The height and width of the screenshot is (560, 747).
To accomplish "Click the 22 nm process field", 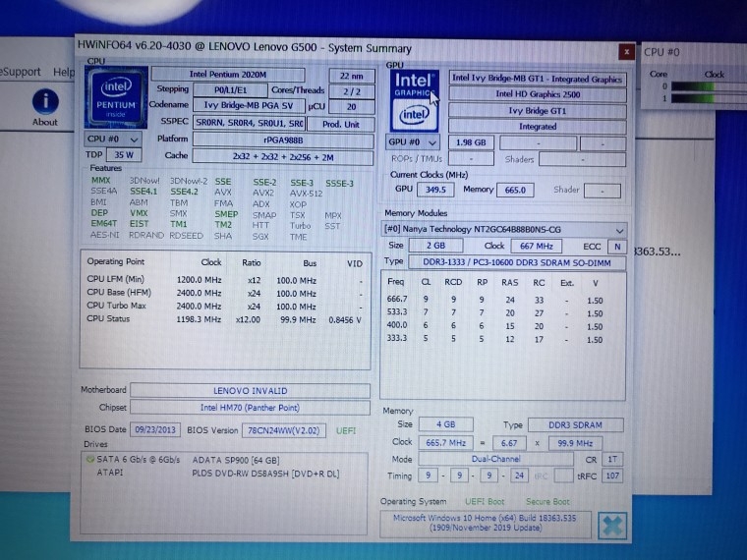I will coord(352,76).
